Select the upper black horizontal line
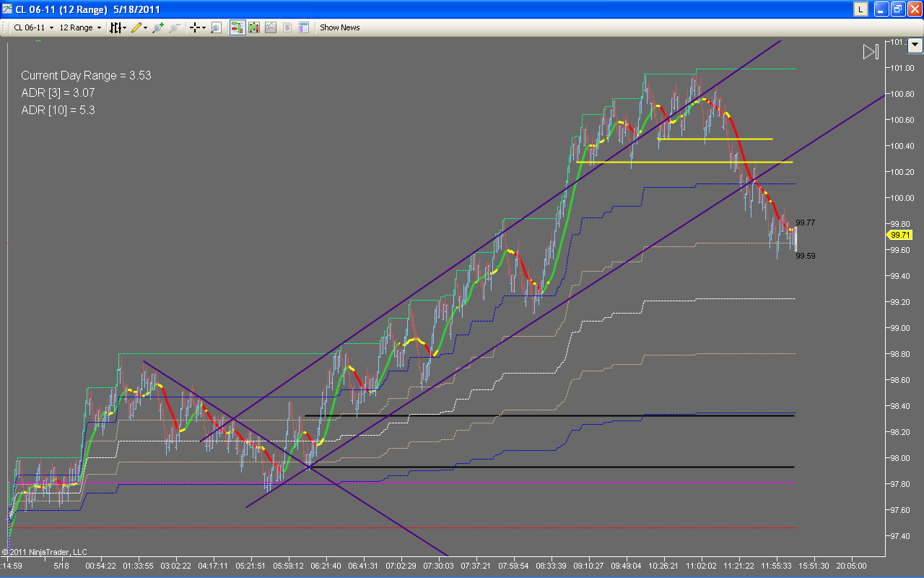Image resolution: width=924 pixels, height=578 pixels. [549, 415]
